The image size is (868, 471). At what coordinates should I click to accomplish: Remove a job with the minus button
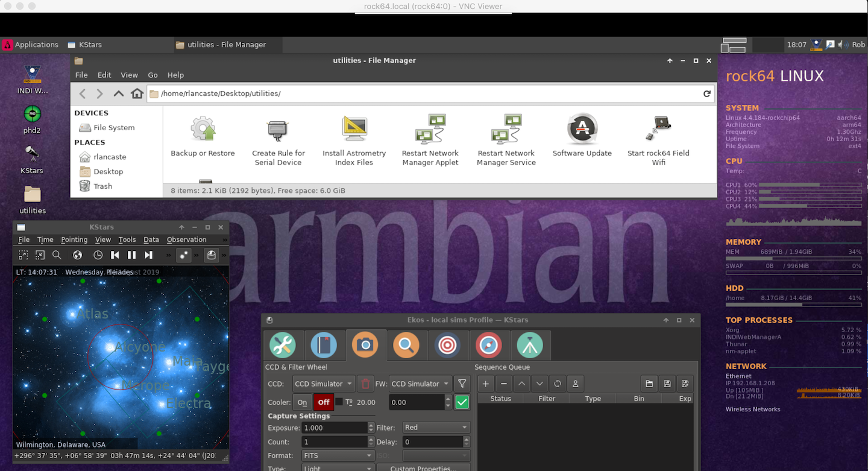[504, 384]
